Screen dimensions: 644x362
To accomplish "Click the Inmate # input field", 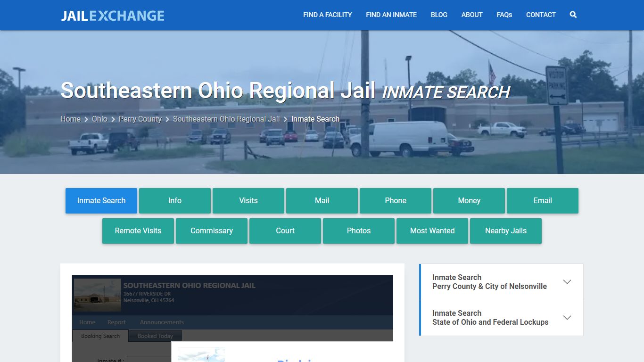I will [149, 360].
